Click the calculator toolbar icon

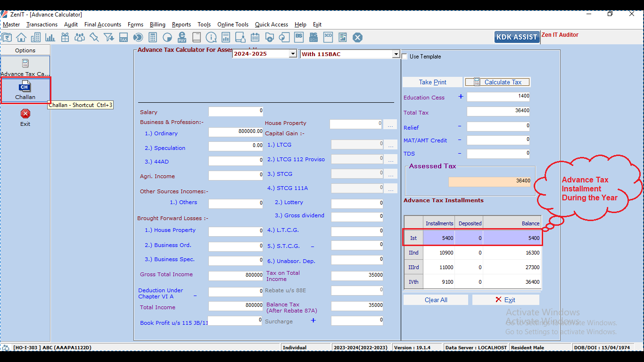pyautogui.click(x=153, y=37)
